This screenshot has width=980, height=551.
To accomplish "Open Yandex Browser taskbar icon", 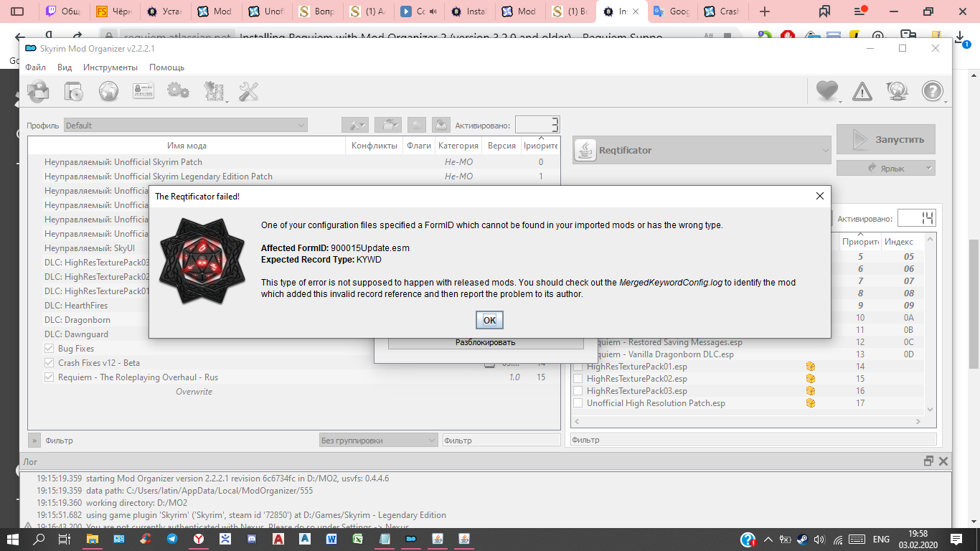I will pyautogui.click(x=197, y=539).
